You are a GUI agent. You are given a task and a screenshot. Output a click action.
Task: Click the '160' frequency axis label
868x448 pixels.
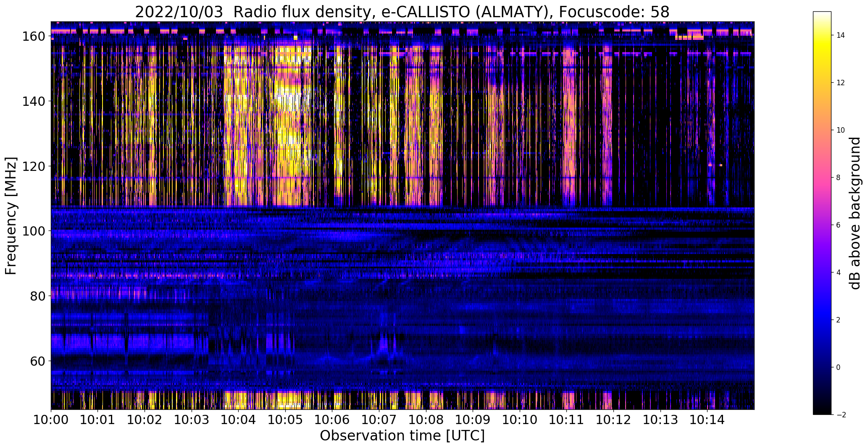tap(34, 37)
